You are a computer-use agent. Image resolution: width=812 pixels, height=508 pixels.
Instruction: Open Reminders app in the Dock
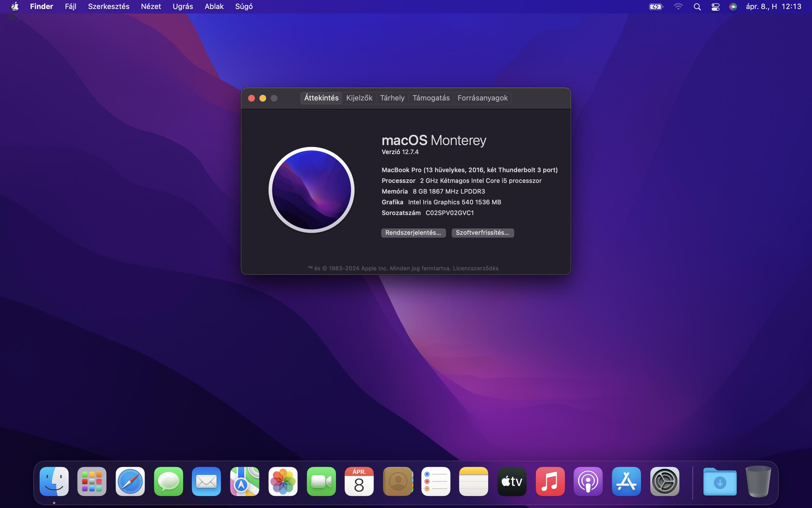(436, 481)
